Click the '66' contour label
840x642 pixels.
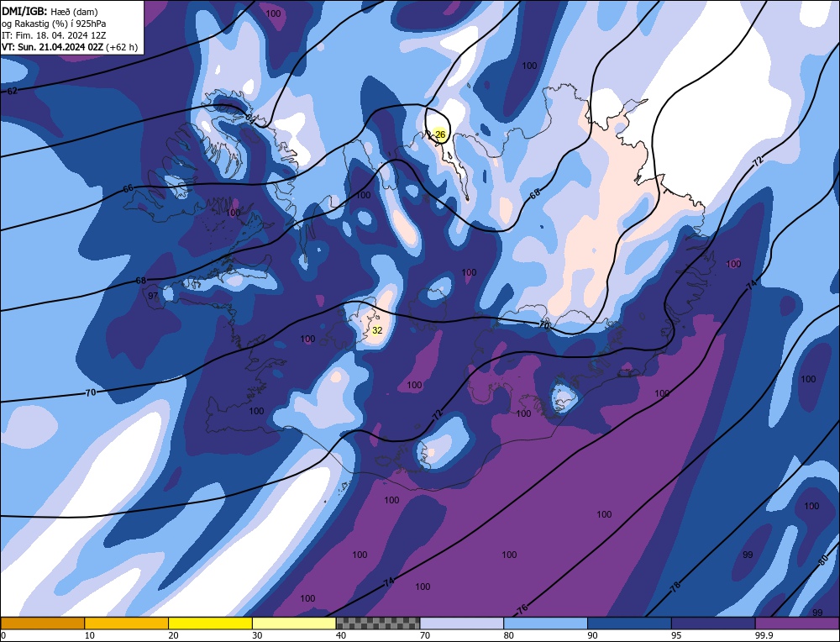128,188
